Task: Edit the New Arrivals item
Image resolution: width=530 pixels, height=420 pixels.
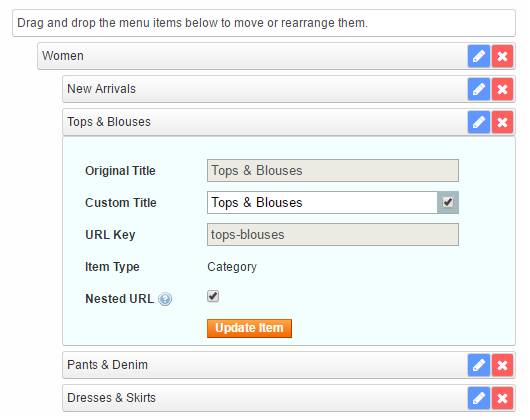Action: pyautogui.click(x=479, y=89)
